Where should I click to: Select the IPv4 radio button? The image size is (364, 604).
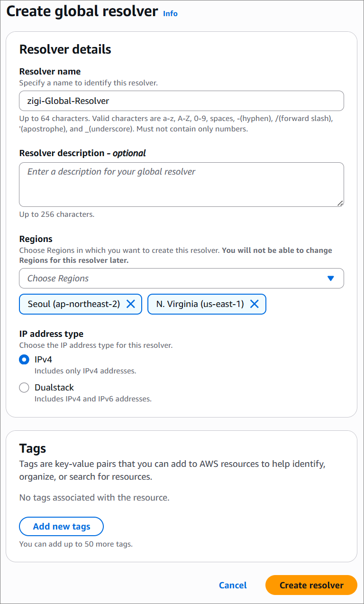click(24, 360)
